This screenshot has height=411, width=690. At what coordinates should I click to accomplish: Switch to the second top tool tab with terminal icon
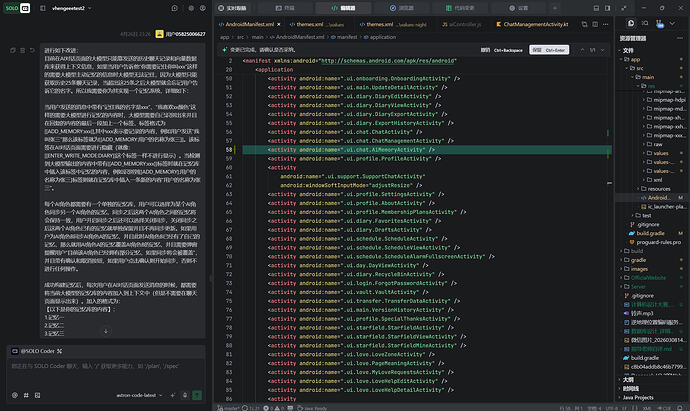pyautogui.click(x=285, y=8)
